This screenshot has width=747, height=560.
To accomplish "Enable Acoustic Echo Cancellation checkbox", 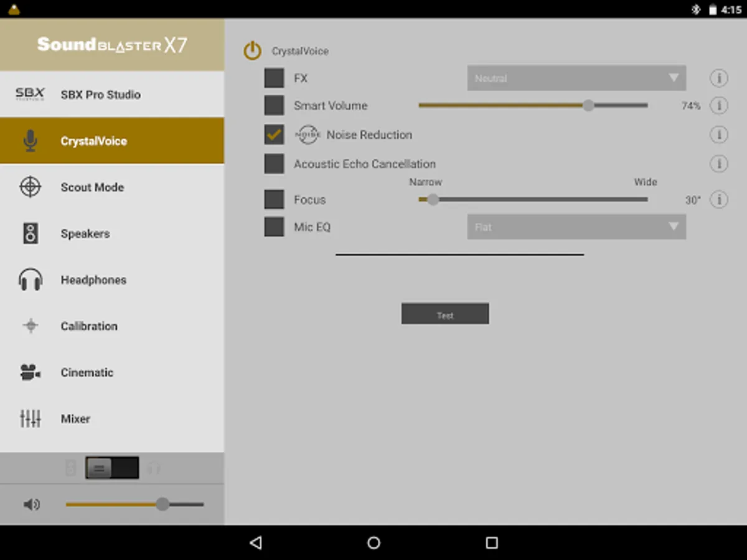I will click(274, 164).
